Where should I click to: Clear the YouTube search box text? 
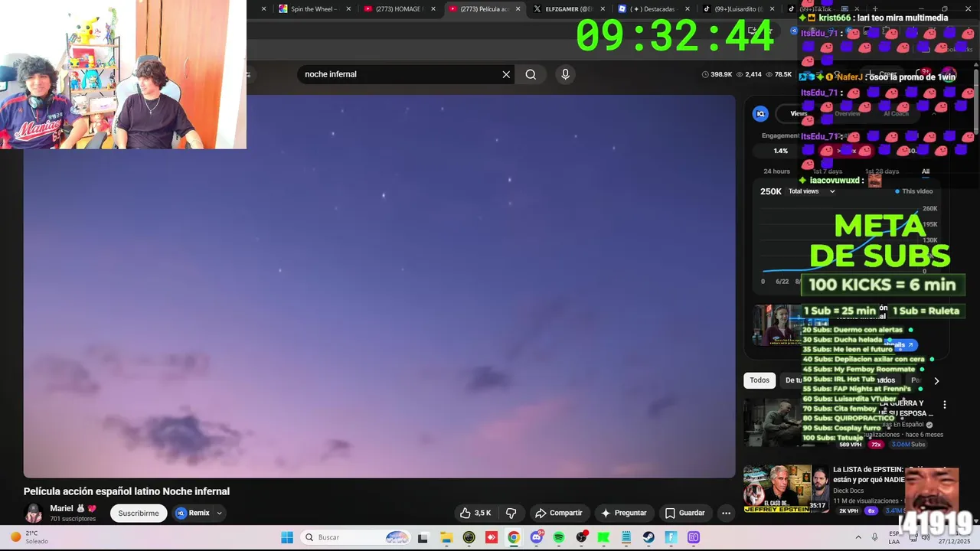506,74
